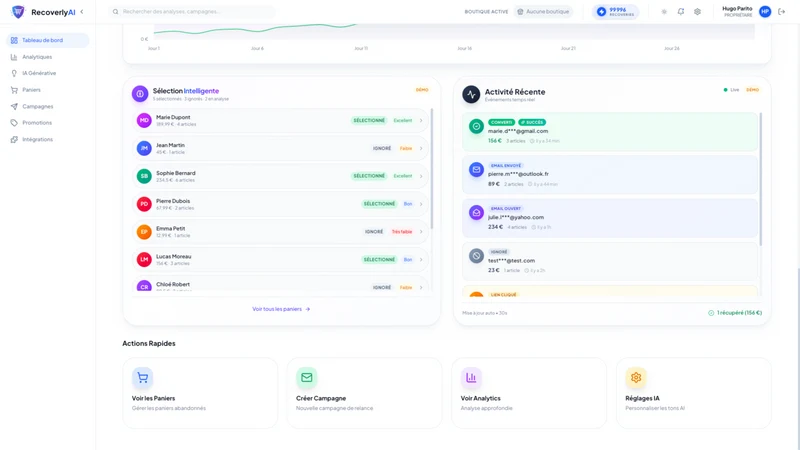Image resolution: width=800 pixels, height=450 pixels.
Task: Click SÉLECTIONNÉ badge on Marie Dupont row
Action: point(369,120)
